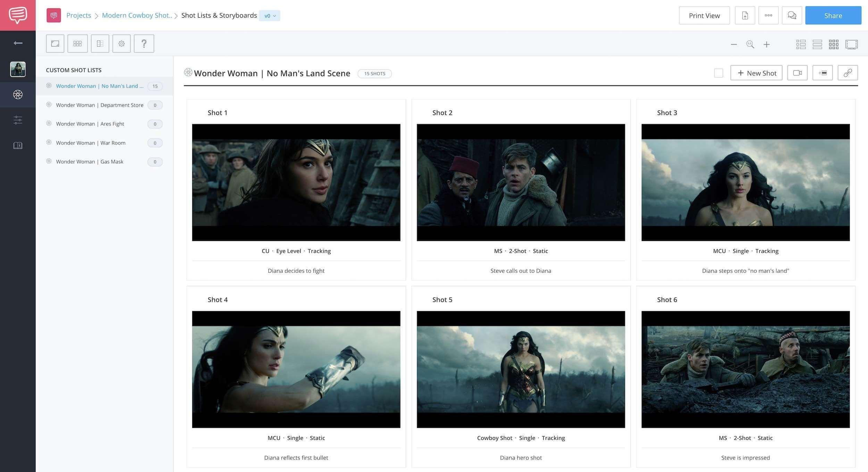Zoom in using the plus control
Screen dimensions: 868x472
[767, 44]
